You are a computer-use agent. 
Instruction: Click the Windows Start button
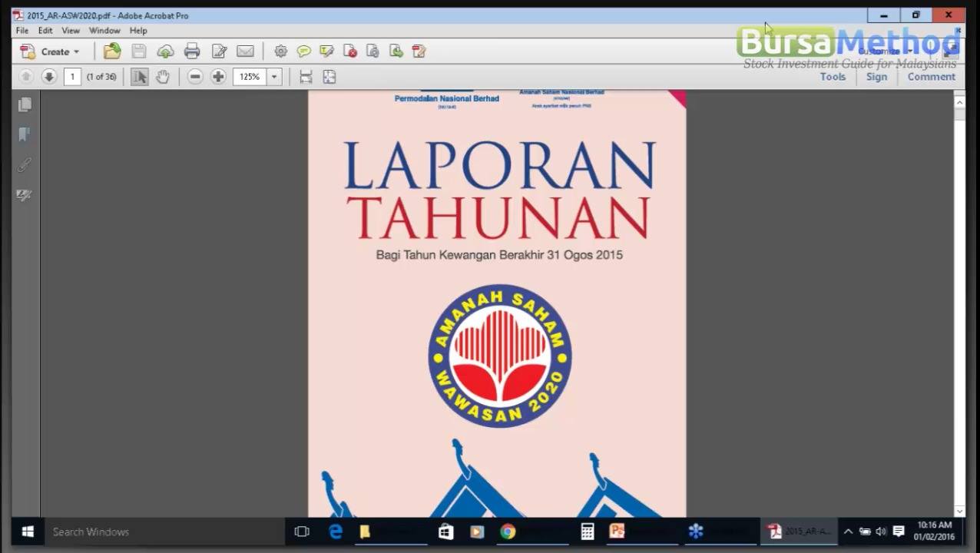pyautogui.click(x=28, y=531)
